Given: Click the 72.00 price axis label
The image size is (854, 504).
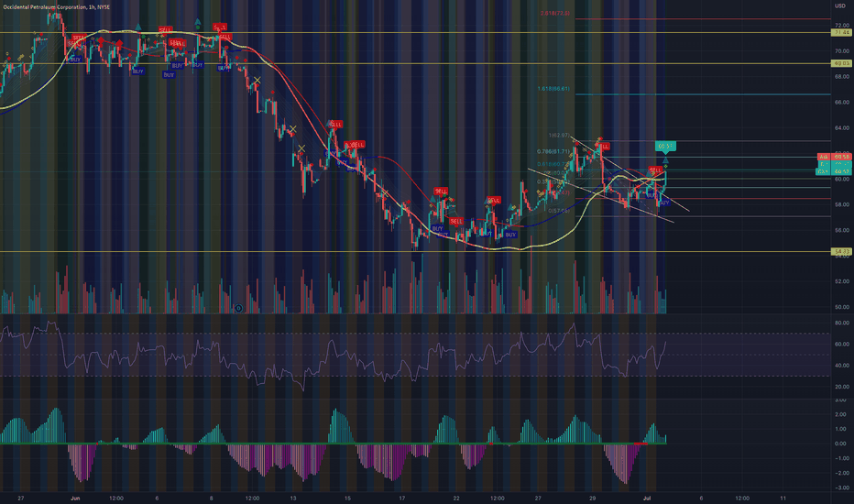Looking at the screenshot, I should 842,26.
